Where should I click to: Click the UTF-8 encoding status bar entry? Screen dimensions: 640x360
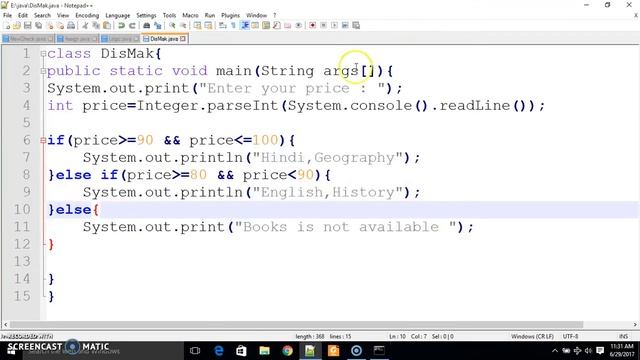tap(570, 336)
